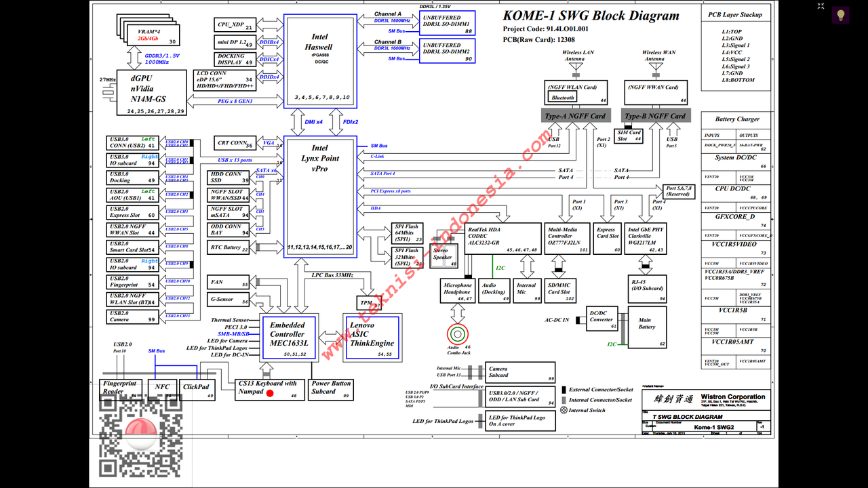The height and width of the screenshot is (488, 868).
Task: Click the 'Type-B NGFF Card' grey box
Action: click(657, 115)
